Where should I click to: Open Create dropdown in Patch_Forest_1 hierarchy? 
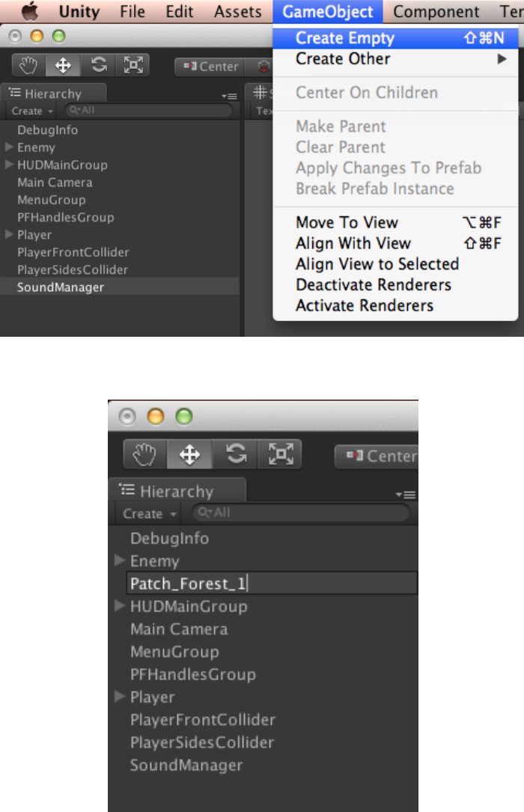(150, 513)
